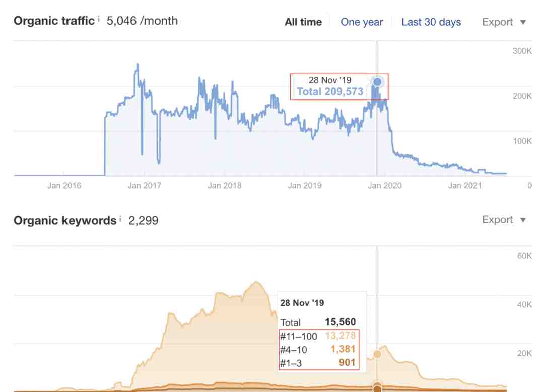Image resolution: width=544 pixels, height=392 pixels.
Task: Switch to Last 30 days range
Action: pos(431,22)
